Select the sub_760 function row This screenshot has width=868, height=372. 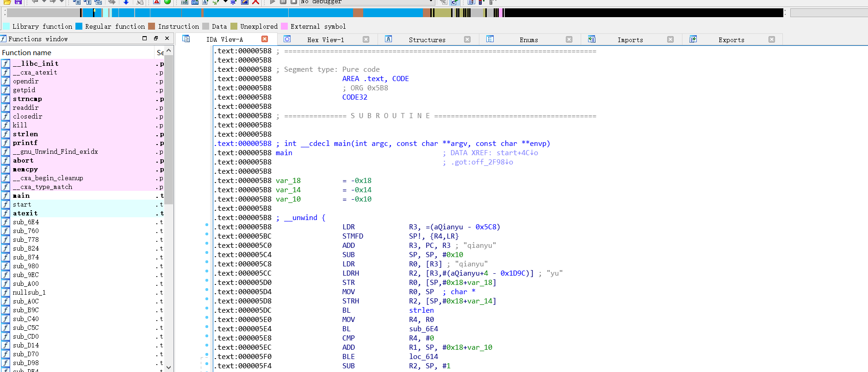coord(82,231)
